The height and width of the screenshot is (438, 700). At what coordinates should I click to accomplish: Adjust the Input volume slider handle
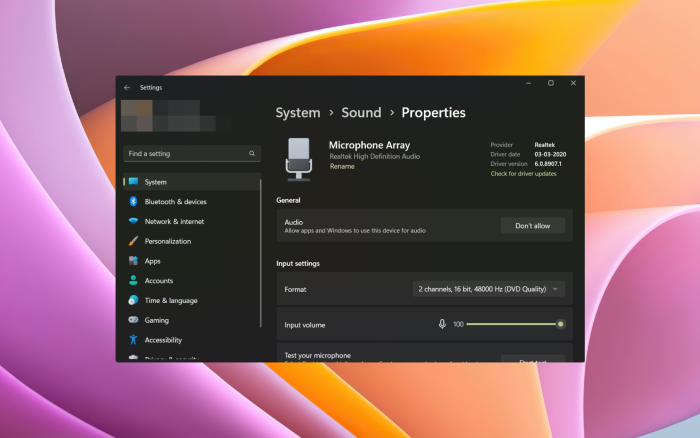[x=560, y=324]
